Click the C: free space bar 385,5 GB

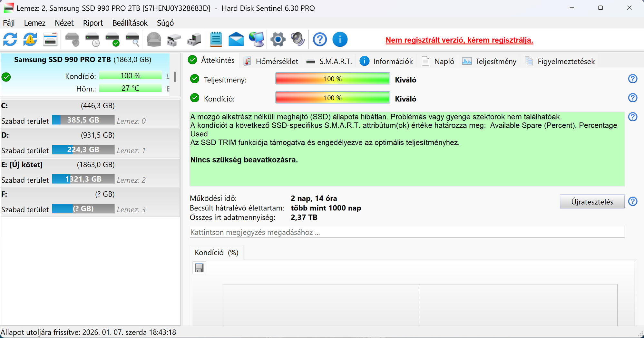tap(83, 120)
